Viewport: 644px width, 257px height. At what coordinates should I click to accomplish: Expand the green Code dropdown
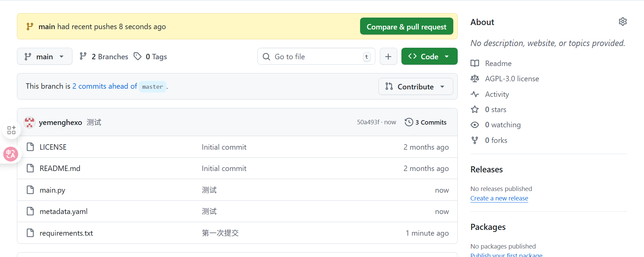(429, 57)
